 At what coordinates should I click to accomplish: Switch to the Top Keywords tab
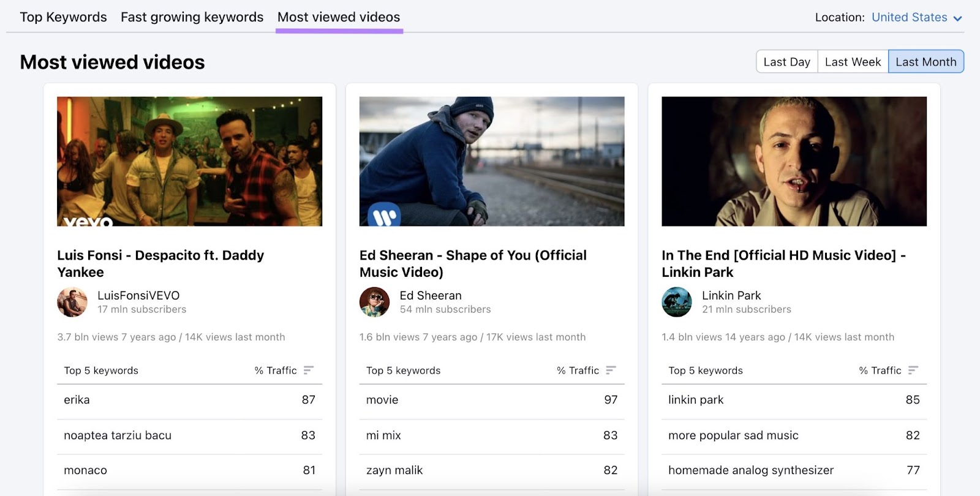click(x=63, y=17)
